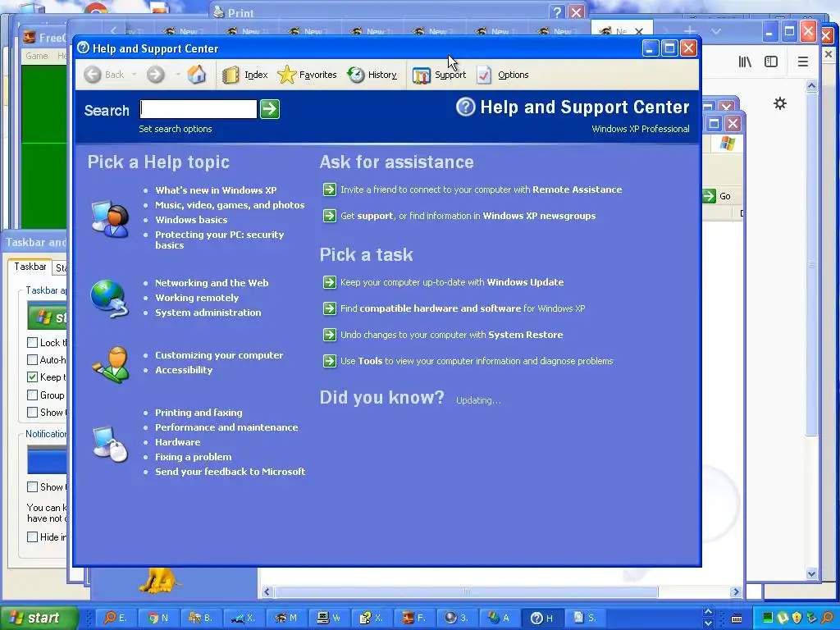This screenshot has height=630, width=840.
Task: Toggle the Lock the taskbar checkbox
Action: point(32,342)
